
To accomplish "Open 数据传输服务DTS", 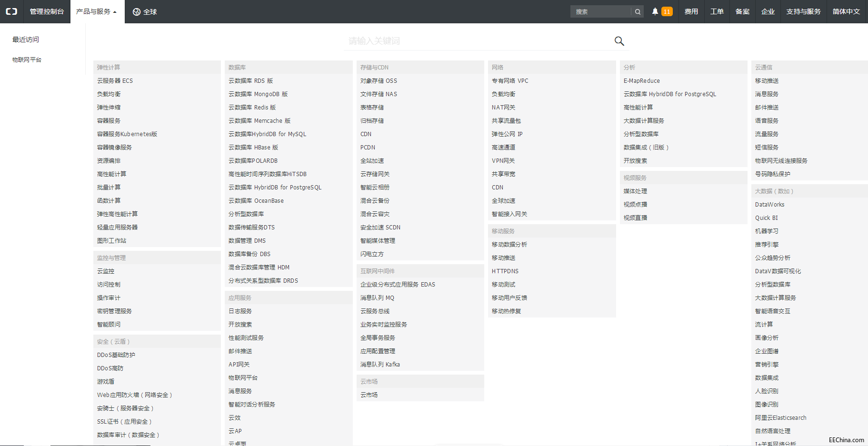I will (251, 227).
